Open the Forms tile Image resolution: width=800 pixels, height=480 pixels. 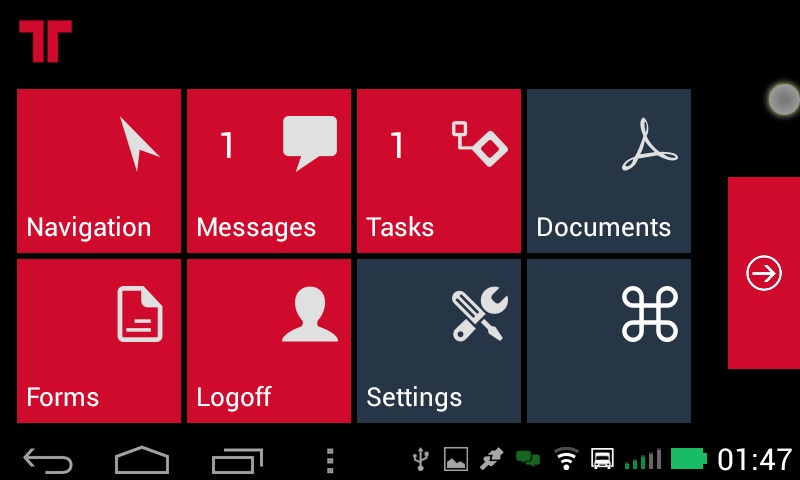(98, 341)
